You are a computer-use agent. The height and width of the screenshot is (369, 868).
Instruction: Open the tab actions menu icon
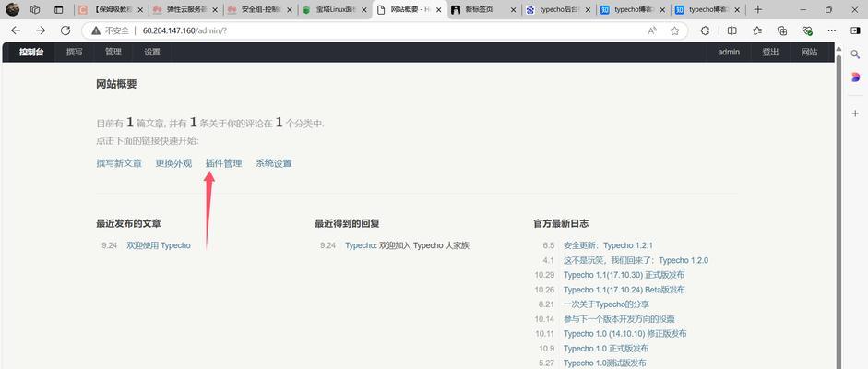point(59,9)
